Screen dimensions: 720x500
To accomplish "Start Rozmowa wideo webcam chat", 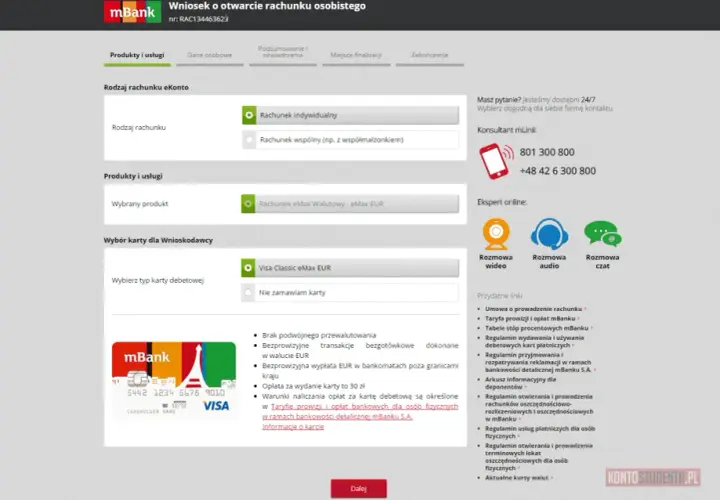I will (496, 244).
